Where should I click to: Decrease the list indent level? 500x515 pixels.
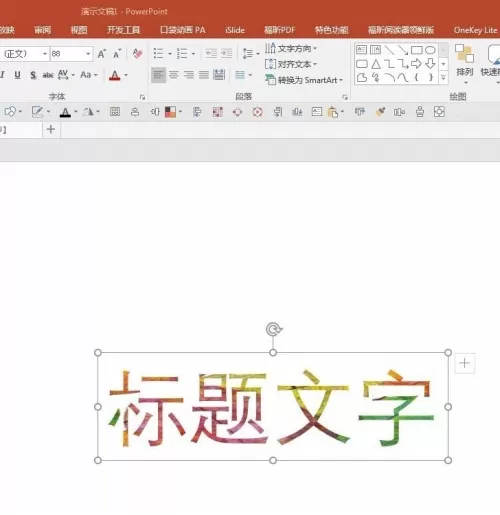pyautogui.click(x=211, y=53)
